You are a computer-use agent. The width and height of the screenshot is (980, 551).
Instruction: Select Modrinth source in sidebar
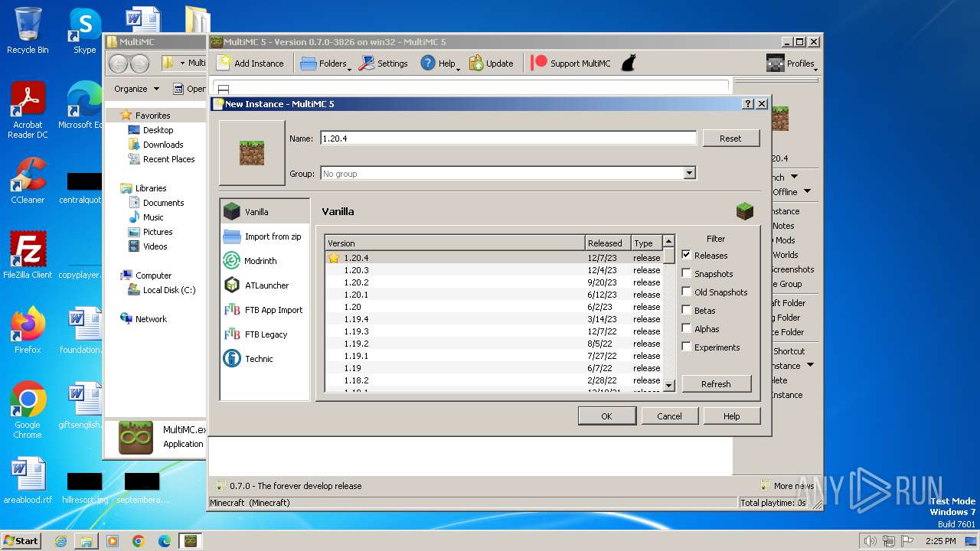point(265,261)
